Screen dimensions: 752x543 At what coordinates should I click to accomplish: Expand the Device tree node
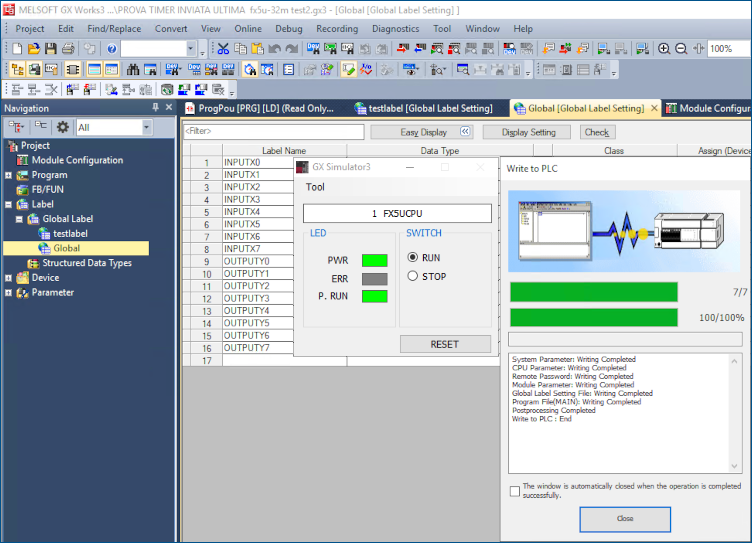[x=8, y=278]
